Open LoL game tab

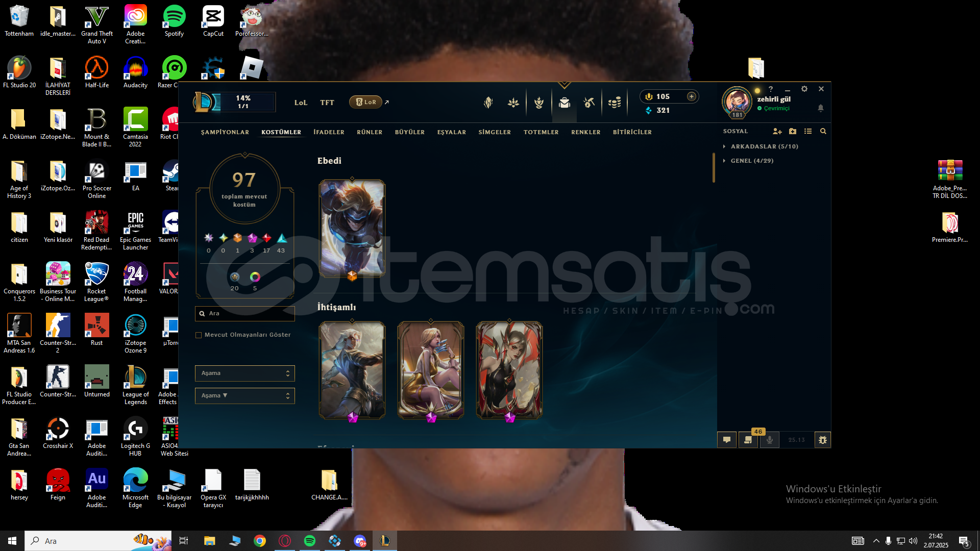(x=301, y=103)
